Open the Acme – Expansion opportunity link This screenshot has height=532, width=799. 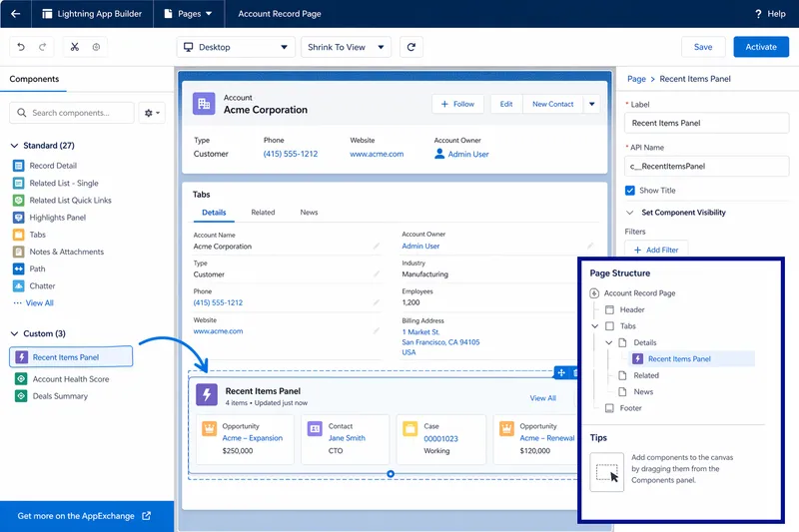coord(253,438)
